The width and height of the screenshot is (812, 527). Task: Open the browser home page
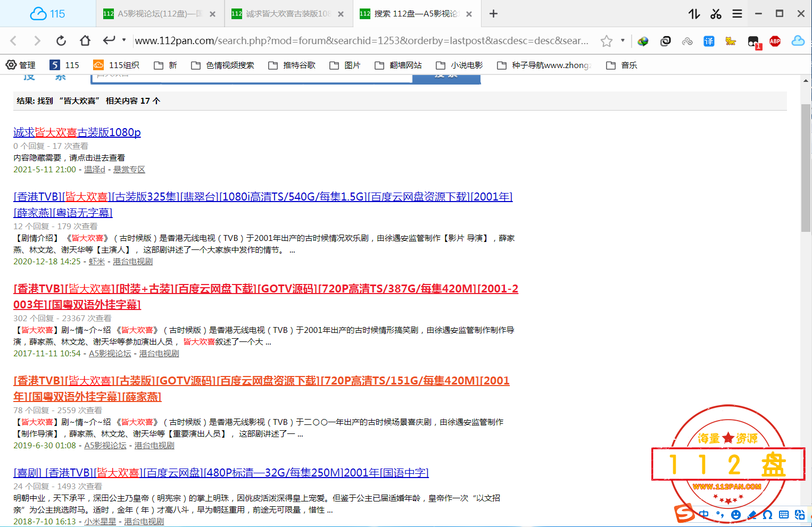[85, 40]
